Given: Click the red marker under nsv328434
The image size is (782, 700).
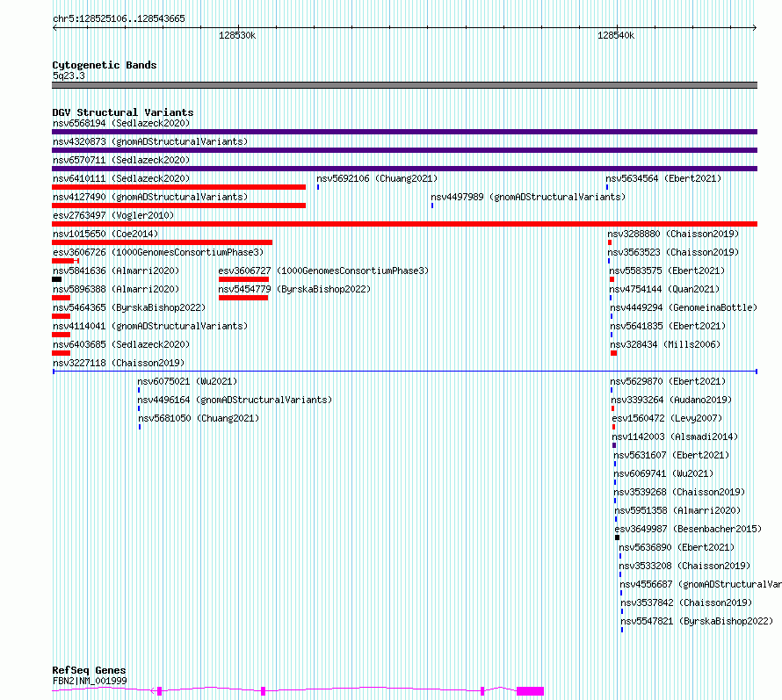Looking at the screenshot, I should tap(614, 353).
